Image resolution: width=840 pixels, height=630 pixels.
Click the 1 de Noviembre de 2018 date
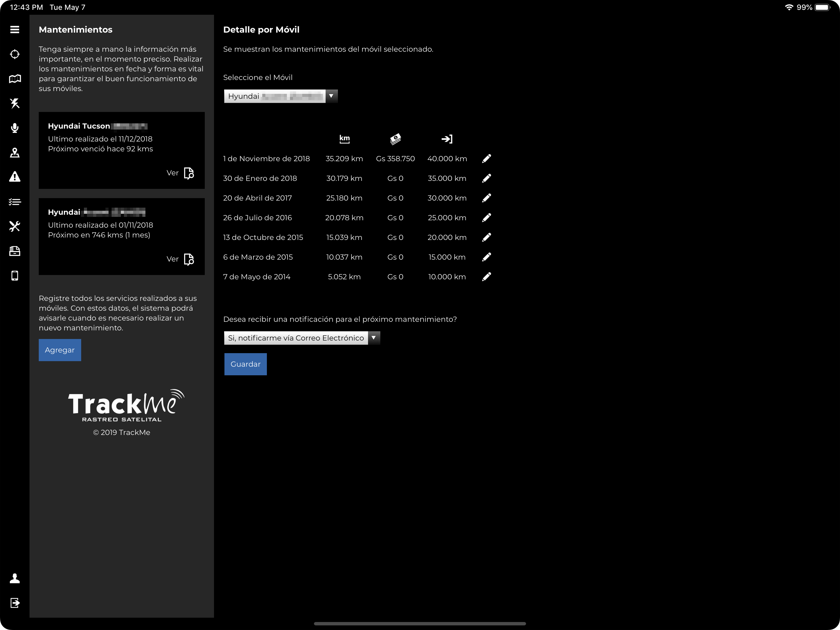click(x=266, y=158)
